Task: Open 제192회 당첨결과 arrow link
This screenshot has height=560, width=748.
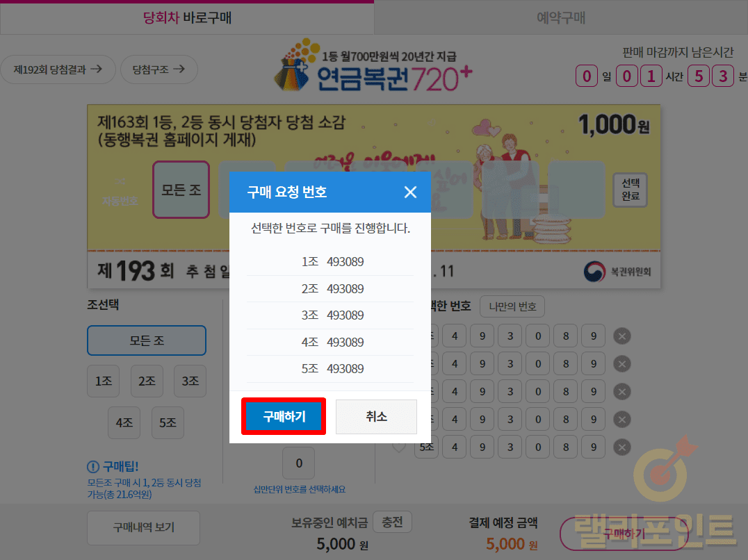Action: 58,69
